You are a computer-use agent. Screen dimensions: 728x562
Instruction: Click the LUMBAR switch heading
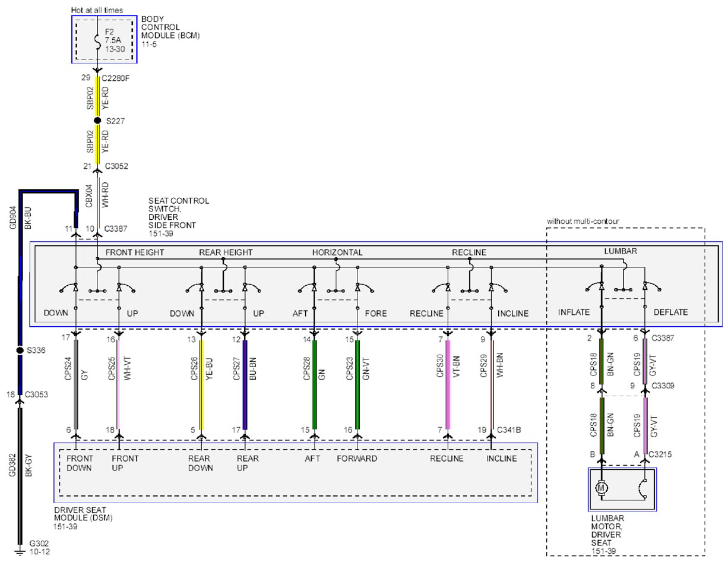click(x=622, y=251)
